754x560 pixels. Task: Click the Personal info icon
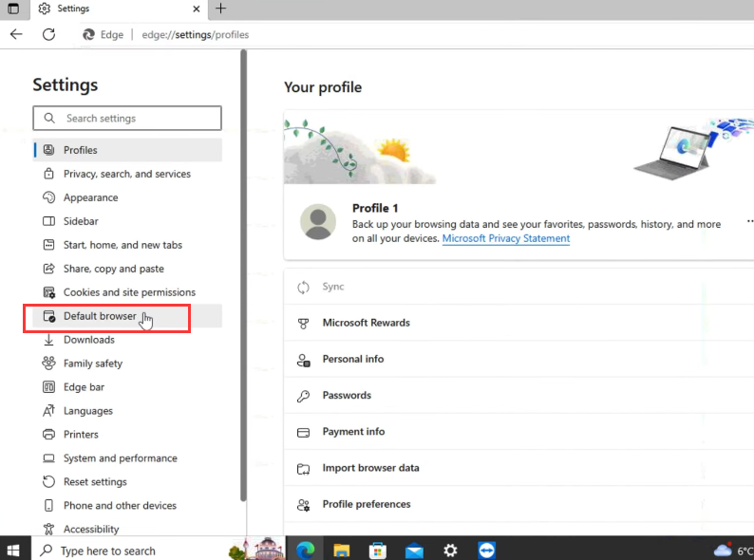coord(303,360)
